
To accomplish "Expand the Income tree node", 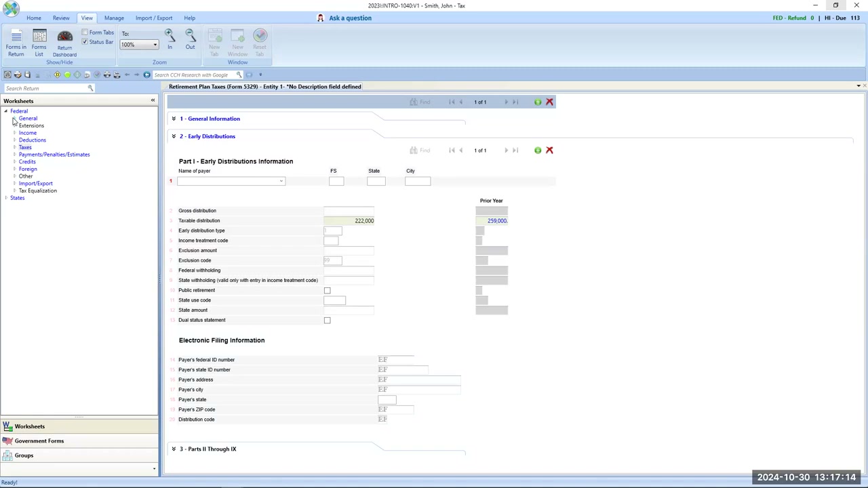I will point(14,133).
